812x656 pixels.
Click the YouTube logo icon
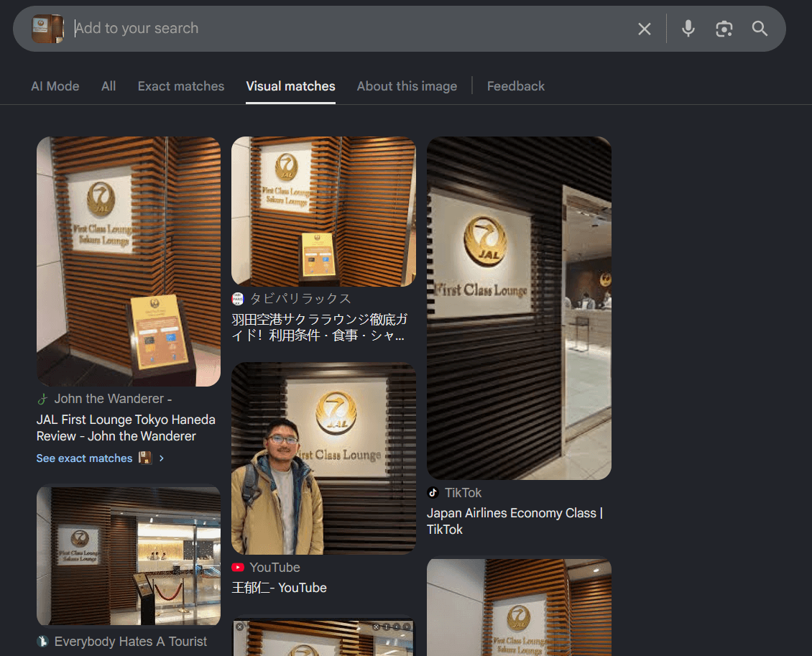pyautogui.click(x=238, y=568)
